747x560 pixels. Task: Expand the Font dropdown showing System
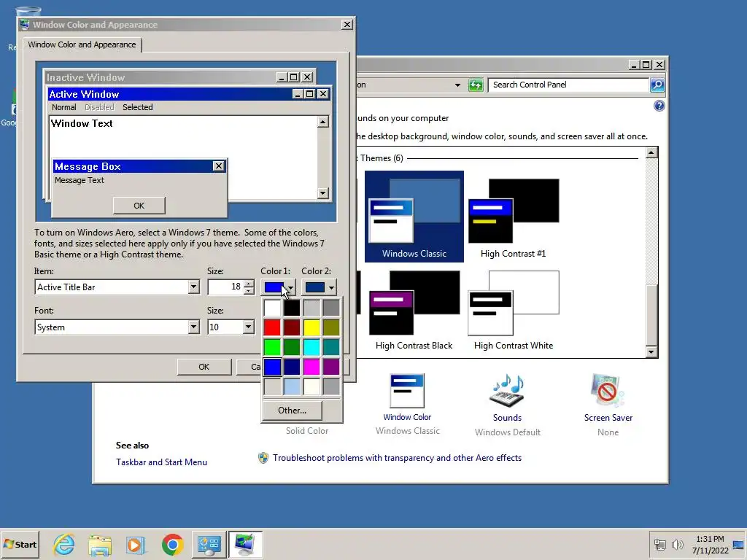pyautogui.click(x=193, y=327)
